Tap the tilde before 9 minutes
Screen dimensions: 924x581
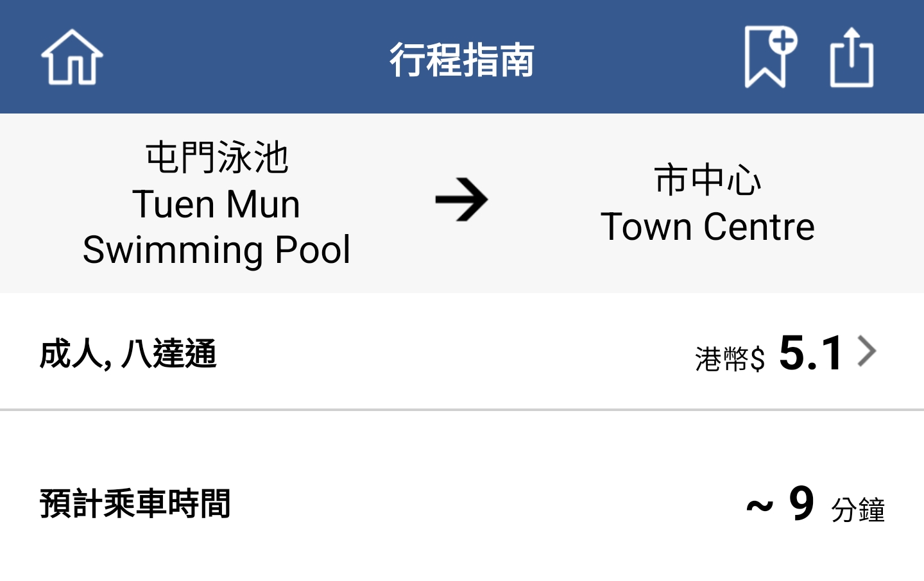[x=760, y=507]
